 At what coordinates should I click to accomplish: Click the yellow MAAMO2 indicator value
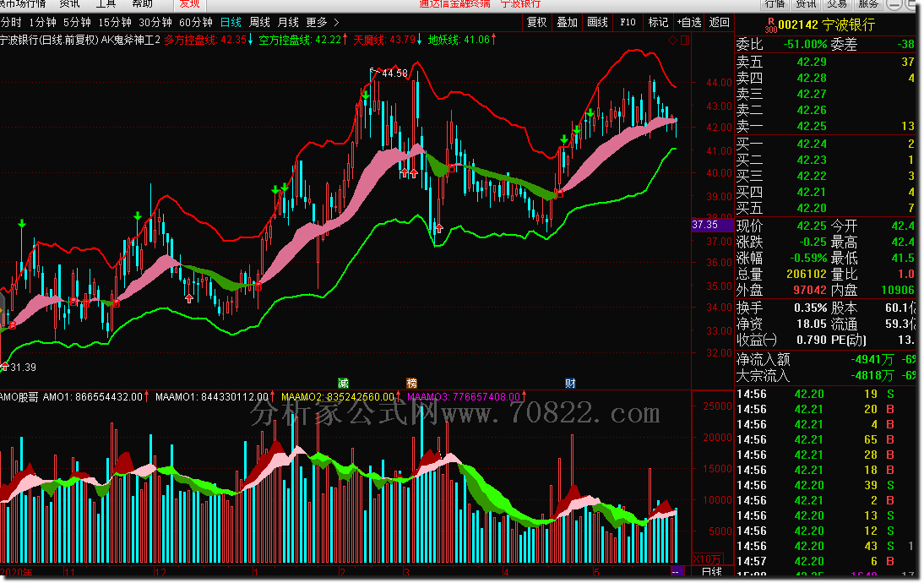click(x=340, y=397)
